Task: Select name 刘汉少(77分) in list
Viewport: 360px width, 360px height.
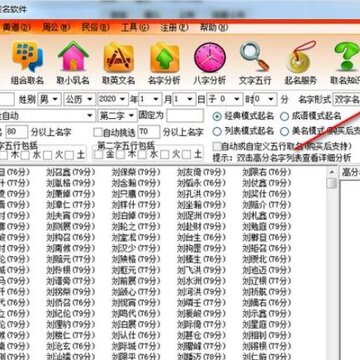Action: coord(136,248)
